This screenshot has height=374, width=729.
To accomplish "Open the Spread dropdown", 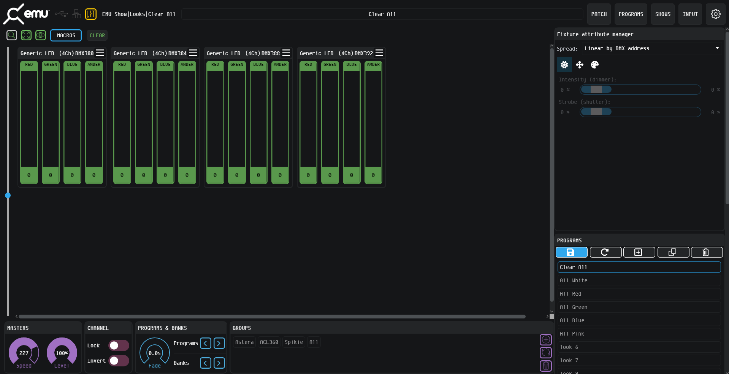I will point(651,48).
